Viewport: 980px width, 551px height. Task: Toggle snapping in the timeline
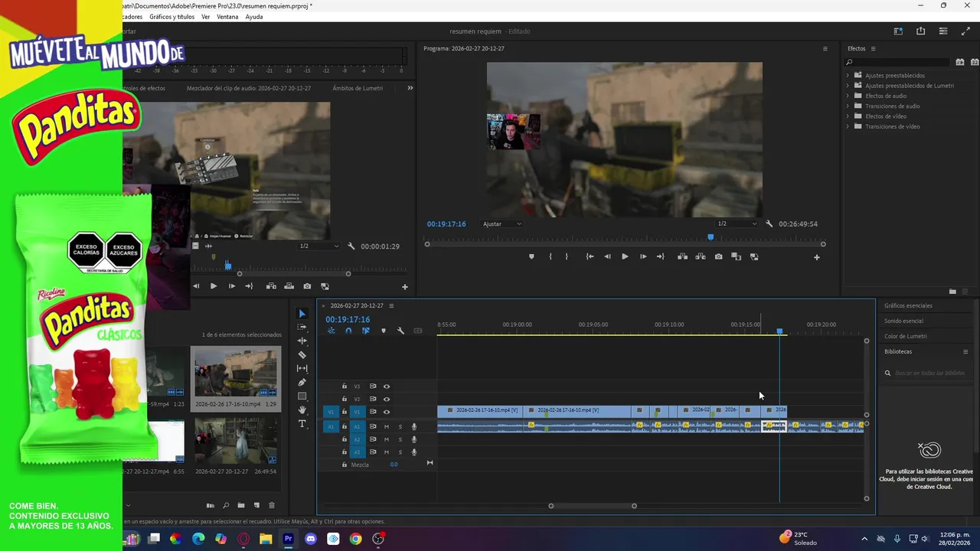[348, 331]
